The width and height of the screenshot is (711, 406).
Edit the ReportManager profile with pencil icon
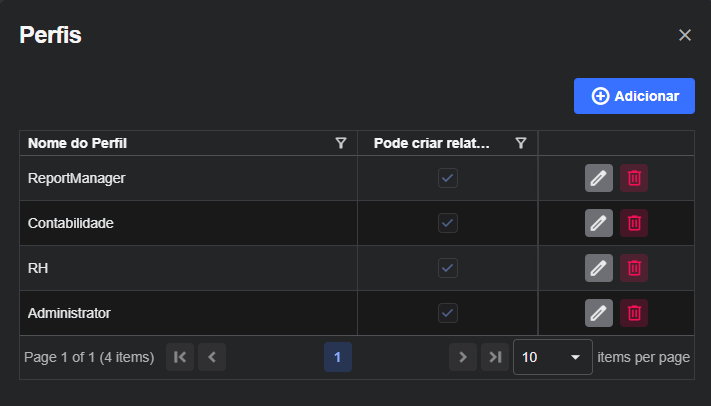599,178
